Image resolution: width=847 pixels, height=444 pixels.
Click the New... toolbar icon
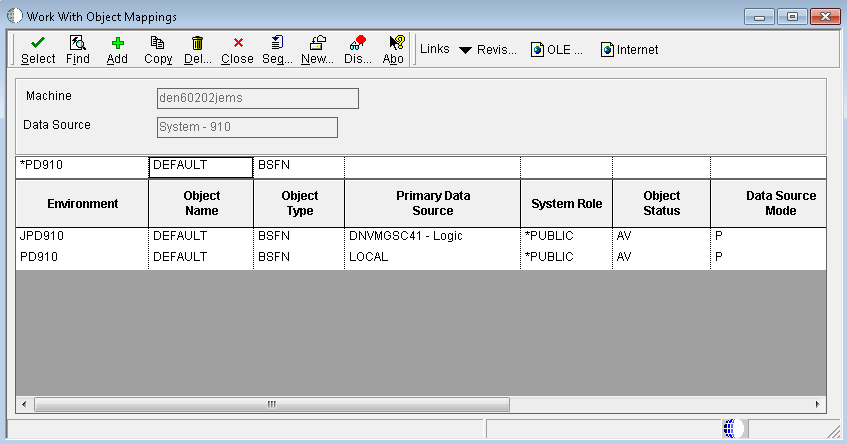(318, 42)
